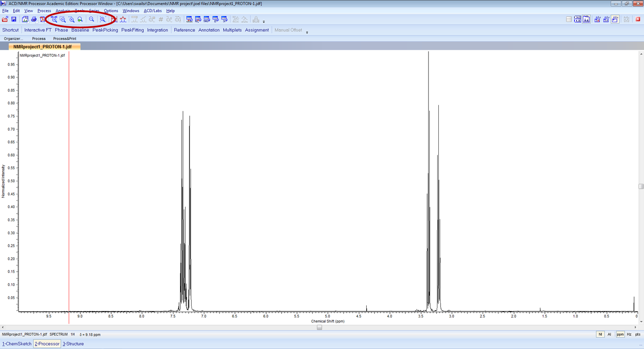
Task: Click the export to PDF icon
Action: click(x=43, y=19)
